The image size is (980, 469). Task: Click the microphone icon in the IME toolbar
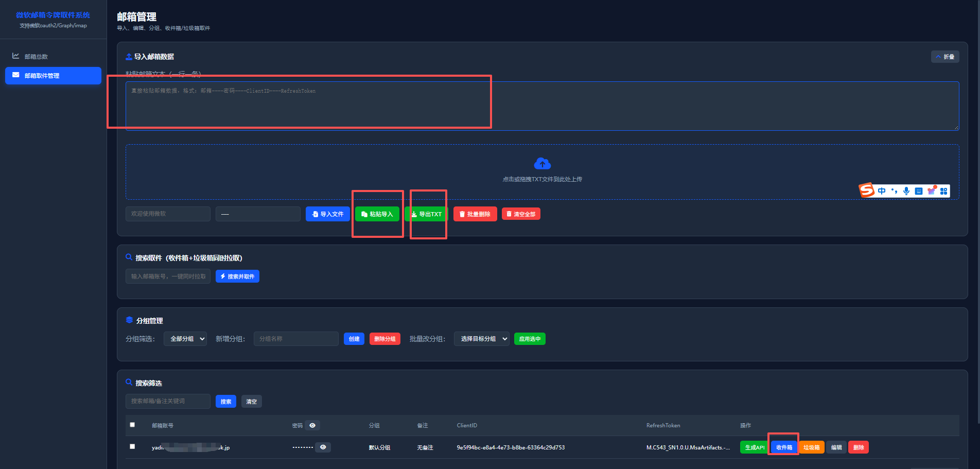[906, 191]
